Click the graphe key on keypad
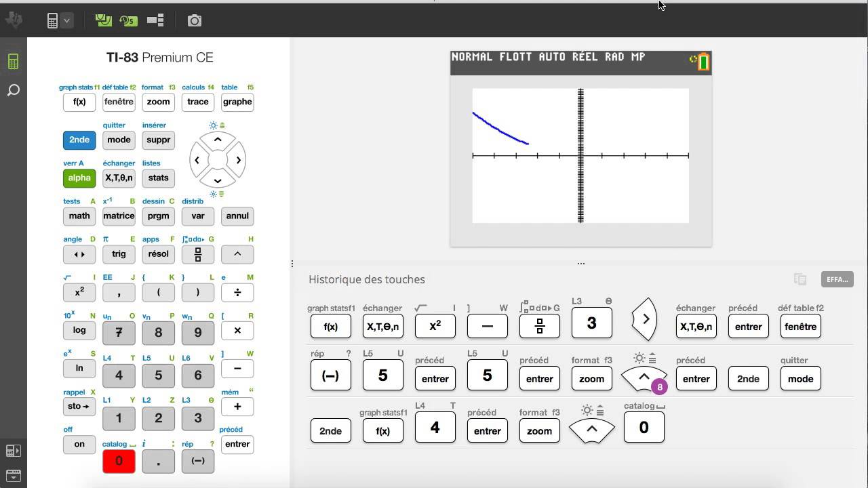The width and height of the screenshot is (868, 488). 237,102
